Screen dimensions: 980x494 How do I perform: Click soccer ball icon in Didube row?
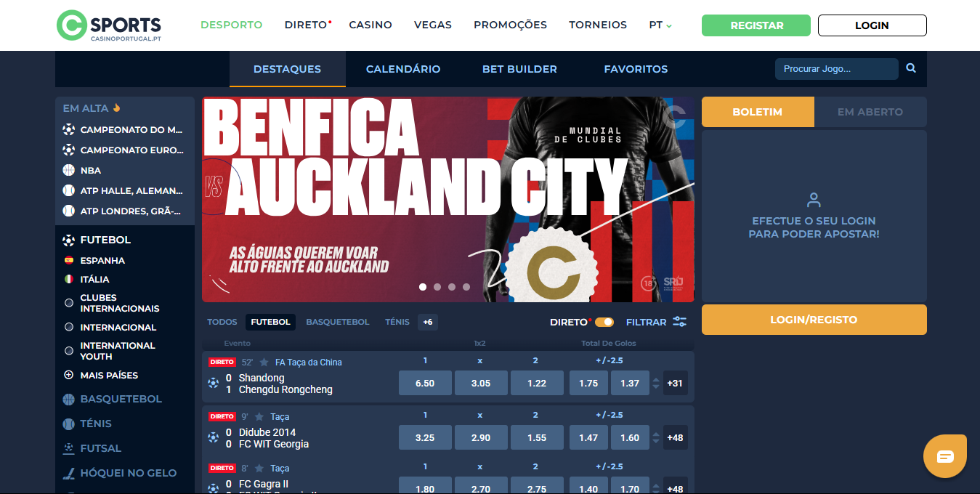click(x=213, y=437)
